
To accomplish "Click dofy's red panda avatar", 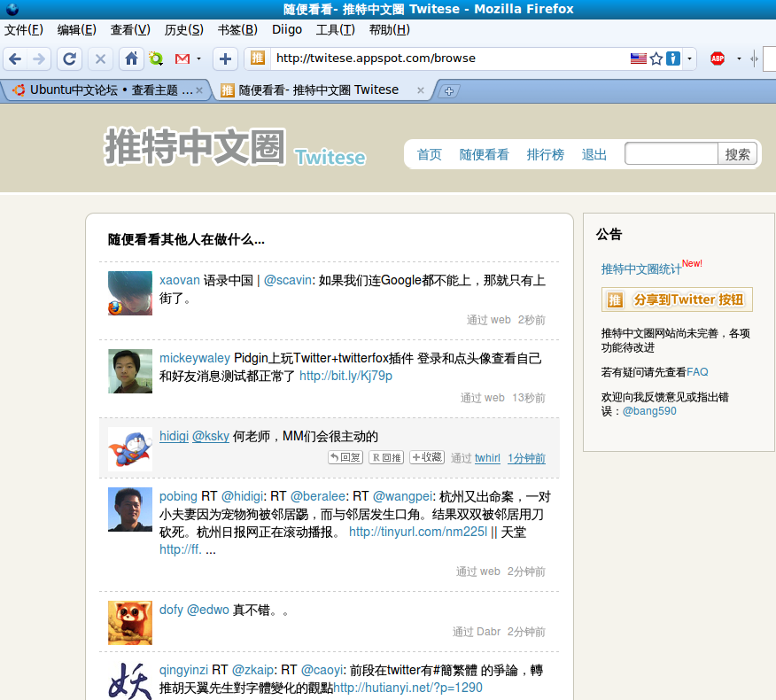I will 130,623.
